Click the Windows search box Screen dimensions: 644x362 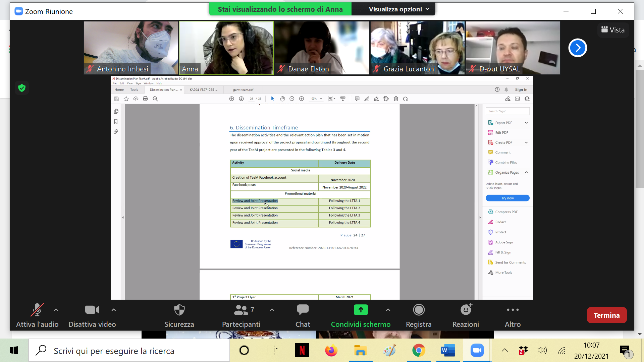(129, 351)
